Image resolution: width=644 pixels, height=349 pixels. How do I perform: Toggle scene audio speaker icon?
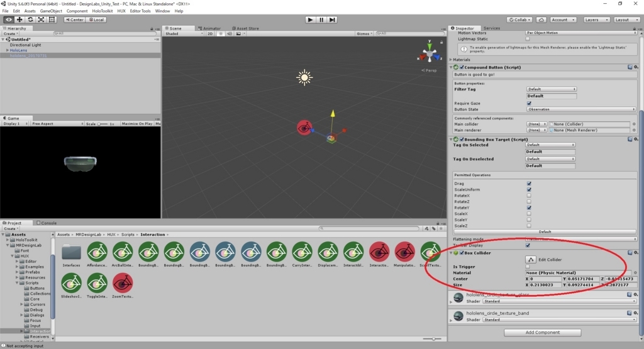point(230,34)
